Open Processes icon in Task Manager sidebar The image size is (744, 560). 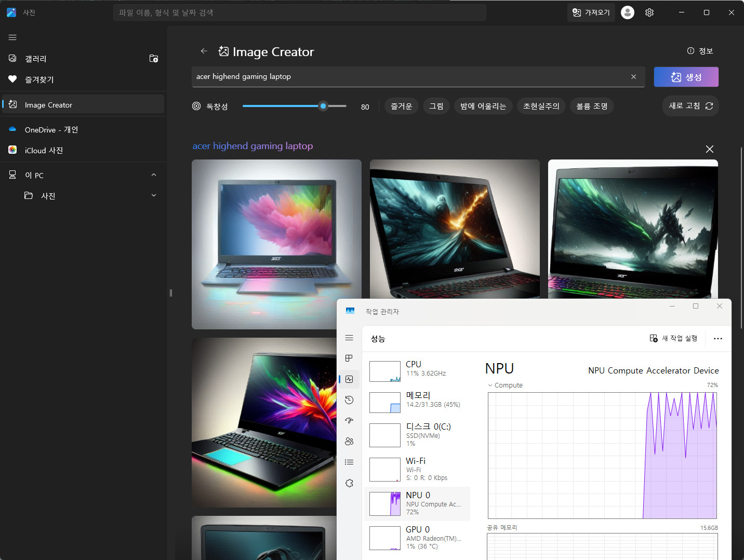[x=349, y=358]
